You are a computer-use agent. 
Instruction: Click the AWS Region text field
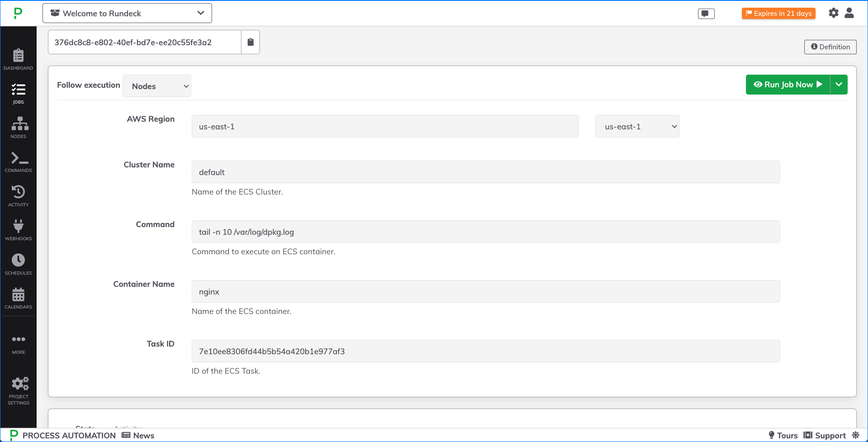tap(385, 126)
